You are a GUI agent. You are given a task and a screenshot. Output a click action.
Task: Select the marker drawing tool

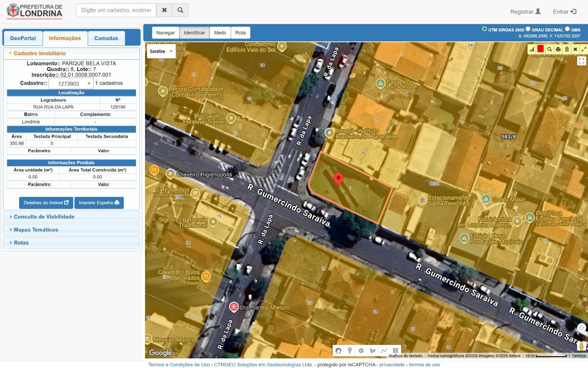coord(350,351)
